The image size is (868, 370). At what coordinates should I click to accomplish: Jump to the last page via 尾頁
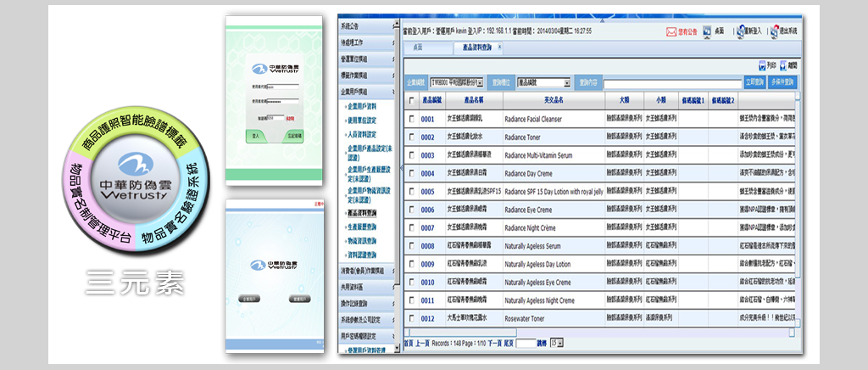coord(509,344)
